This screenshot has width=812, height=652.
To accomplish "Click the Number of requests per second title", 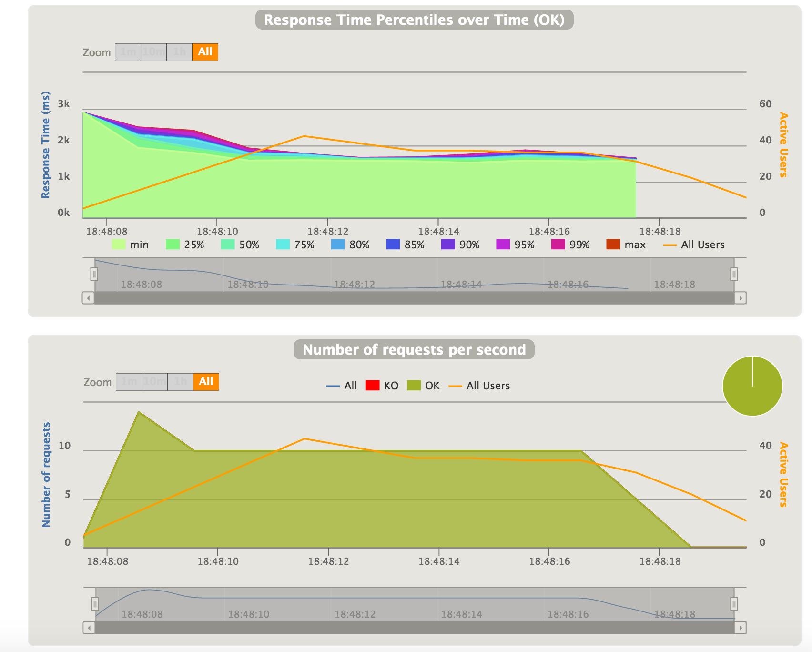I will coord(414,349).
